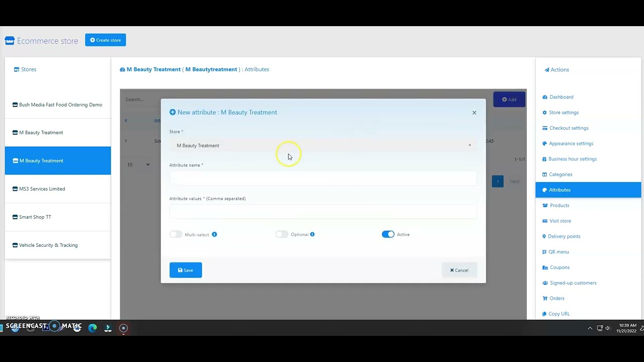Click the Attribute name input field
644x362 pixels.
[x=323, y=178]
